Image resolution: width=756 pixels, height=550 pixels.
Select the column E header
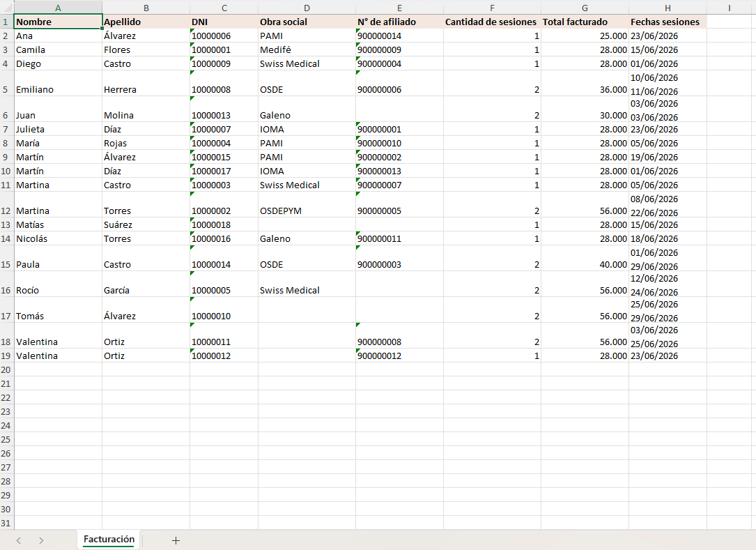coord(399,8)
